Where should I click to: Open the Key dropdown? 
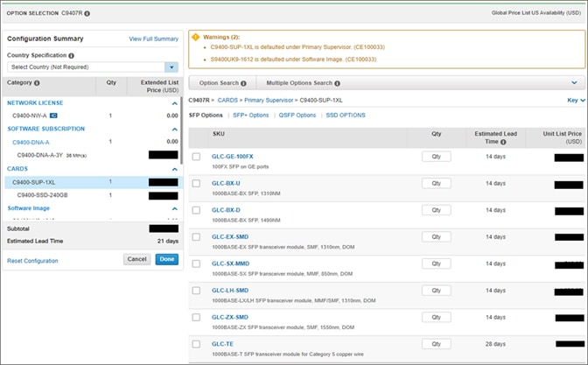coord(576,100)
